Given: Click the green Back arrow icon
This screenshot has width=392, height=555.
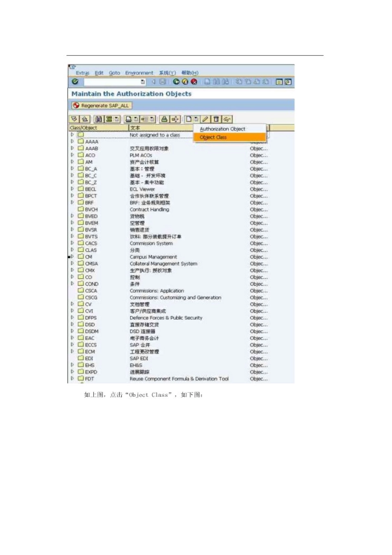Looking at the screenshot, I should tap(176, 82).
